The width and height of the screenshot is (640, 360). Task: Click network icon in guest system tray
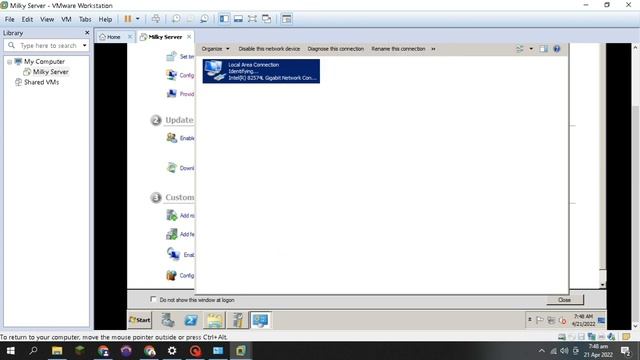tap(551, 320)
